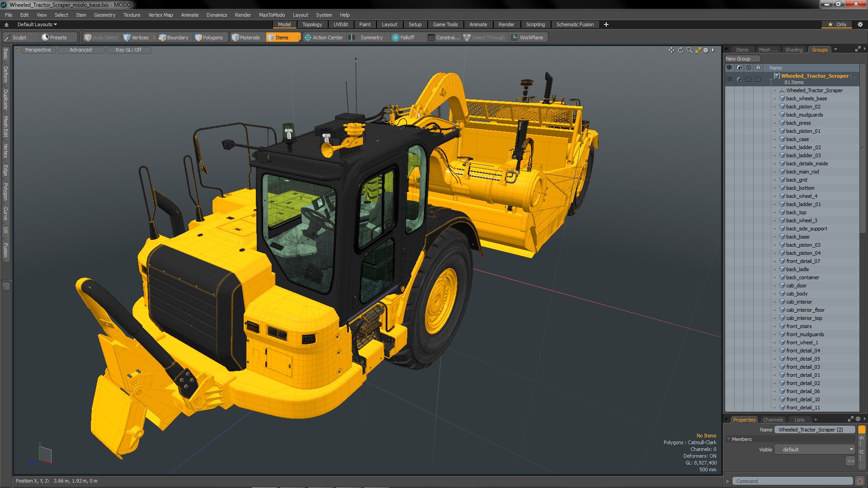Toggle Auto Select mode
This screenshot has width=868, height=488.
[101, 38]
